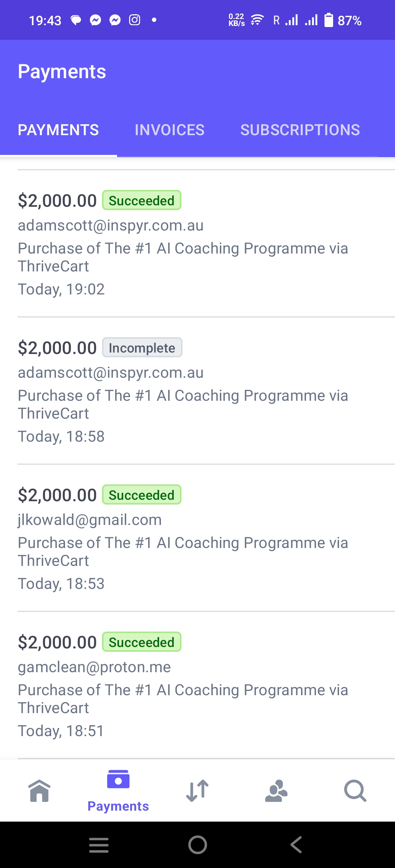Switch to the INVOICES tab
Image resolution: width=395 pixels, height=868 pixels.
pyautogui.click(x=169, y=130)
